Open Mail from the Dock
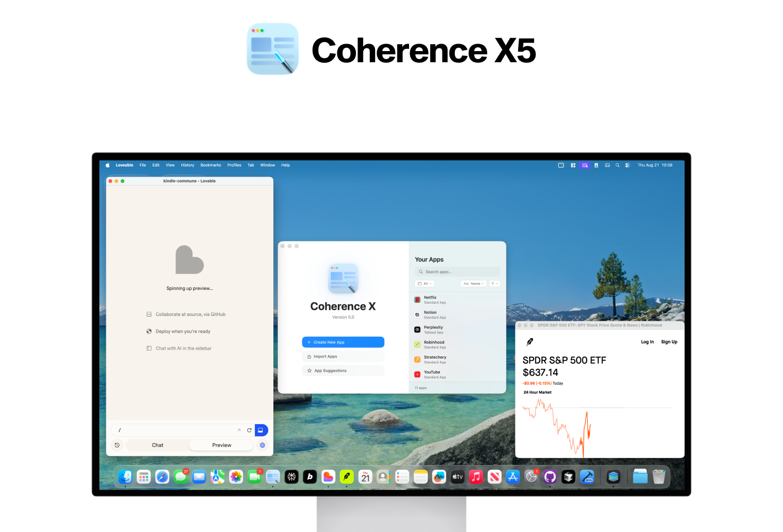 click(x=199, y=477)
